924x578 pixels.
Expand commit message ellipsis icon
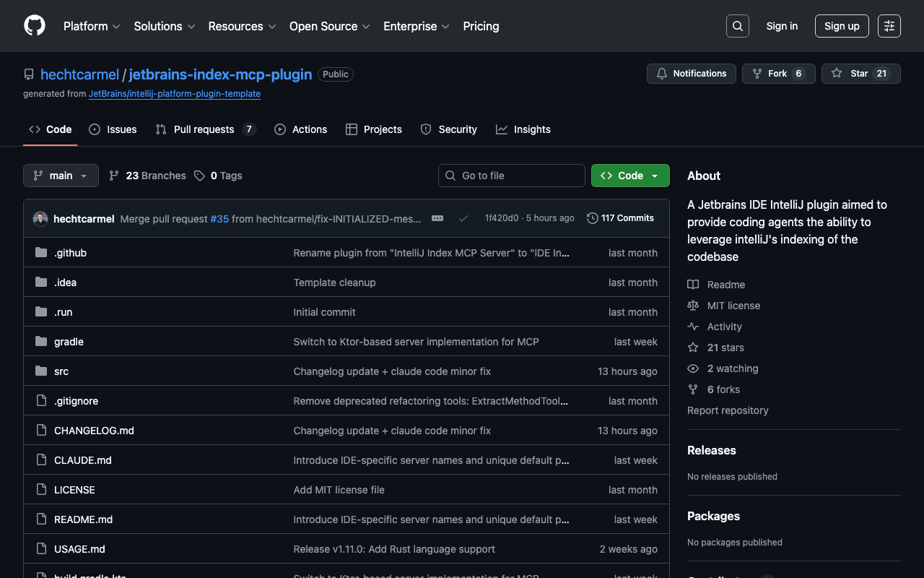point(437,218)
